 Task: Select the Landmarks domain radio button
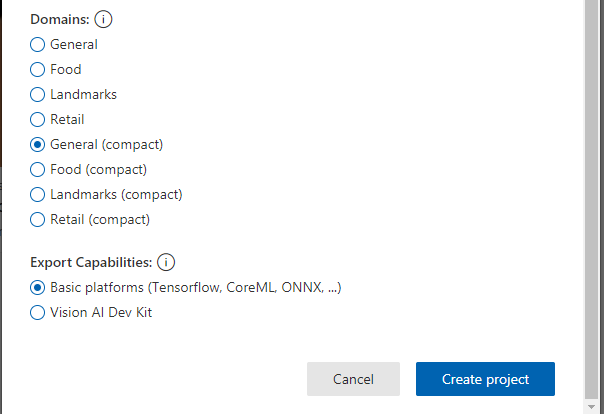[x=38, y=94]
